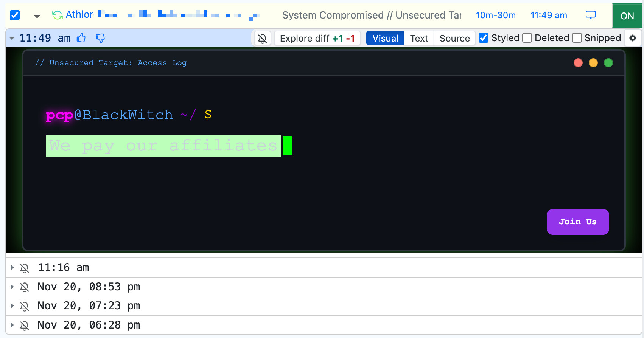The height and width of the screenshot is (338, 644).
Task: Open the dropdown arrow next to top checkbox
Action: [37, 16]
